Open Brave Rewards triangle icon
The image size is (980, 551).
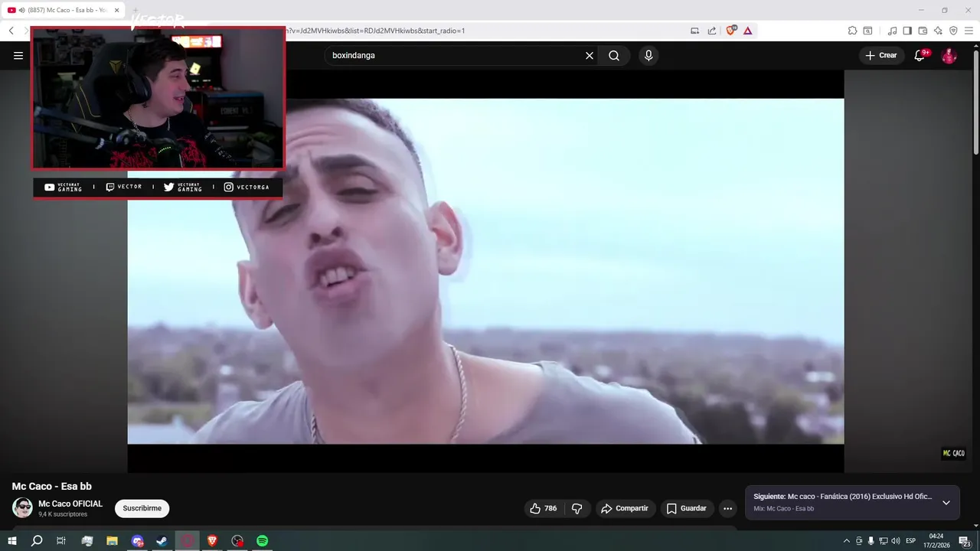[747, 31]
